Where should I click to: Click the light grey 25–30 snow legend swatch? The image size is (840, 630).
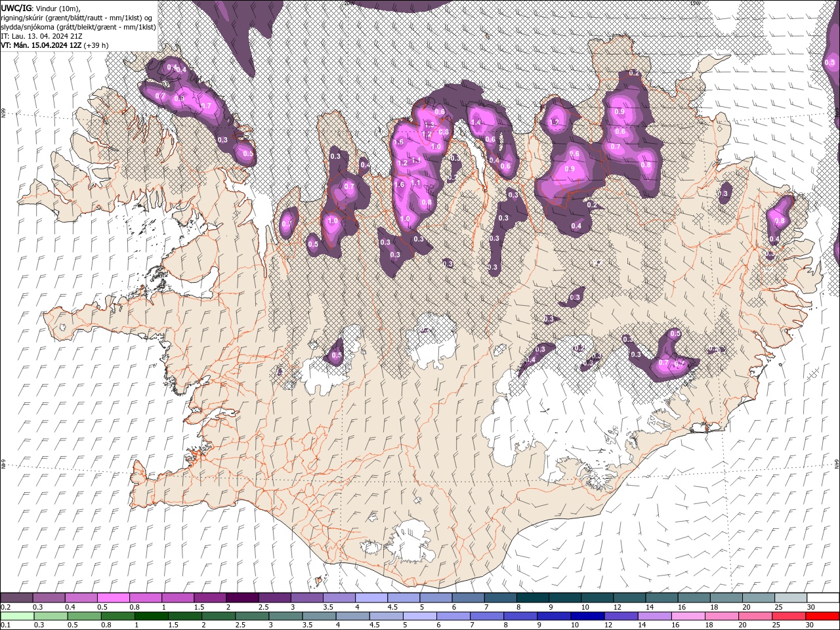tap(789, 598)
